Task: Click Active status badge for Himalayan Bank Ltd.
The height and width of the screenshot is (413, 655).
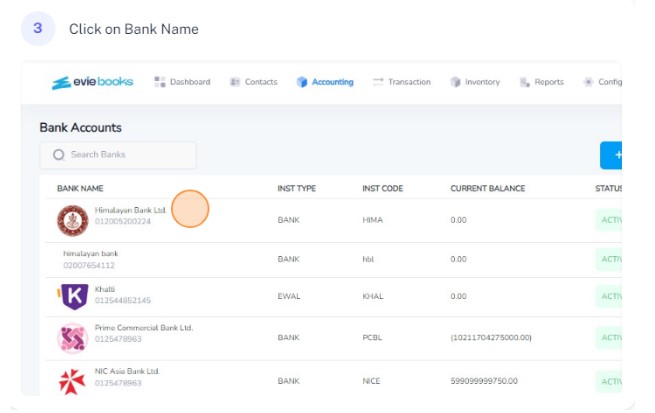Action: pyautogui.click(x=609, y=220)
